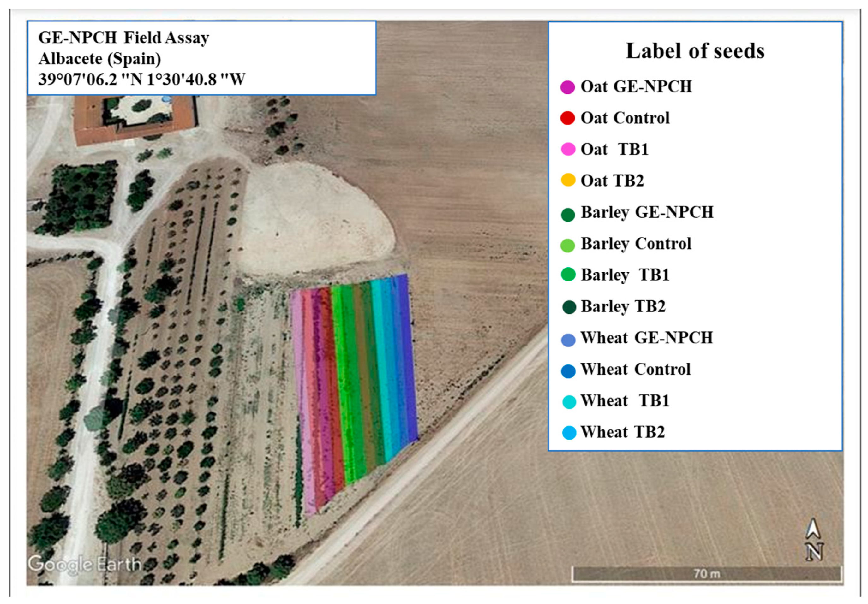Select the 'Oat TB2' legend label
Image resolution: width=868 pixels, height=604 pixels.
612,181
